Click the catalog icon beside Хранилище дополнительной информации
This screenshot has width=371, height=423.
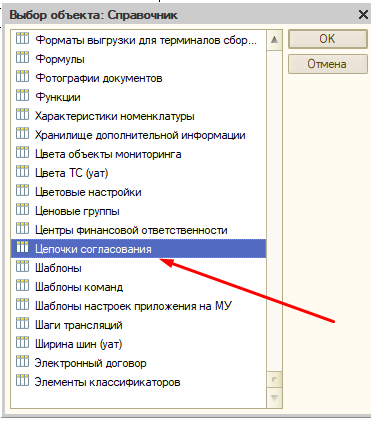(x=22, y=133)
